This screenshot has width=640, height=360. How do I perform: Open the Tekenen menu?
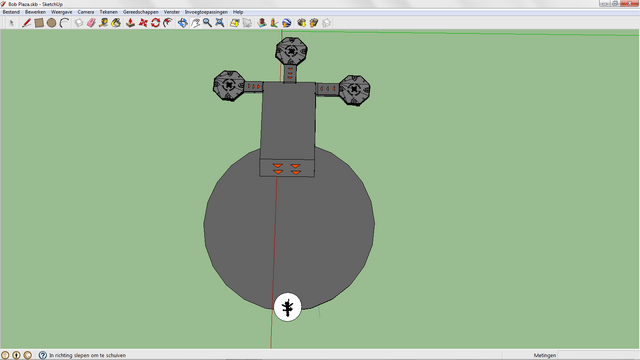pyautogui.click(x=109, y=12)
